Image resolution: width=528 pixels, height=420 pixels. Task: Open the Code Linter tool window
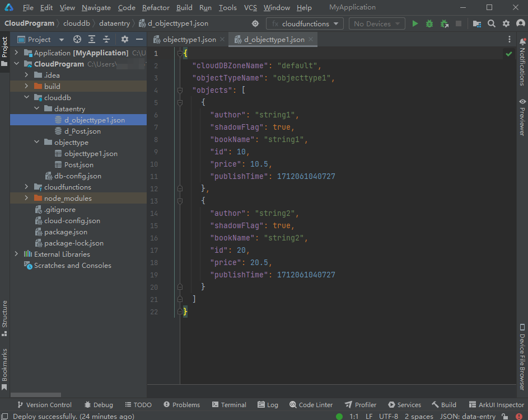311,405
